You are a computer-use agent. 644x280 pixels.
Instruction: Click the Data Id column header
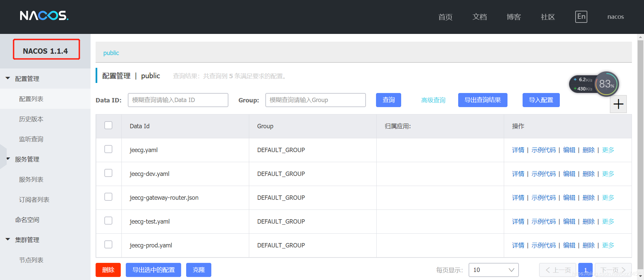(x=140, y=126)
